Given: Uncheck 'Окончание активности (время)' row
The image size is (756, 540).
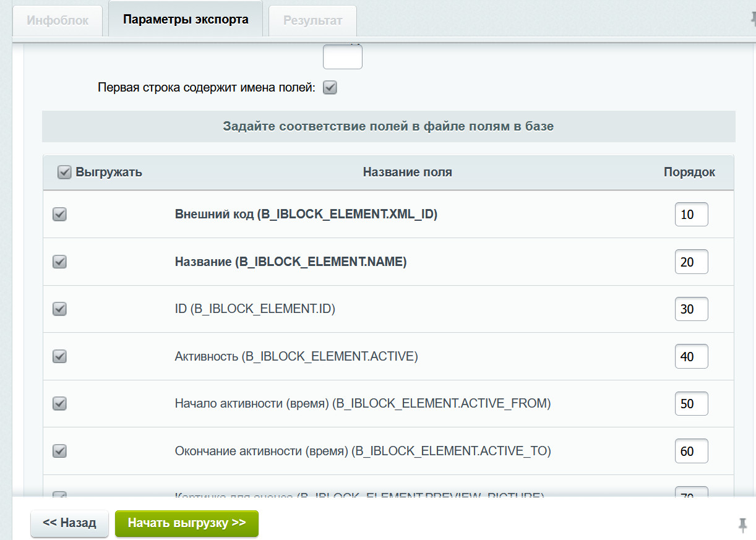Looking at the screenshot, I should (59, 451).
